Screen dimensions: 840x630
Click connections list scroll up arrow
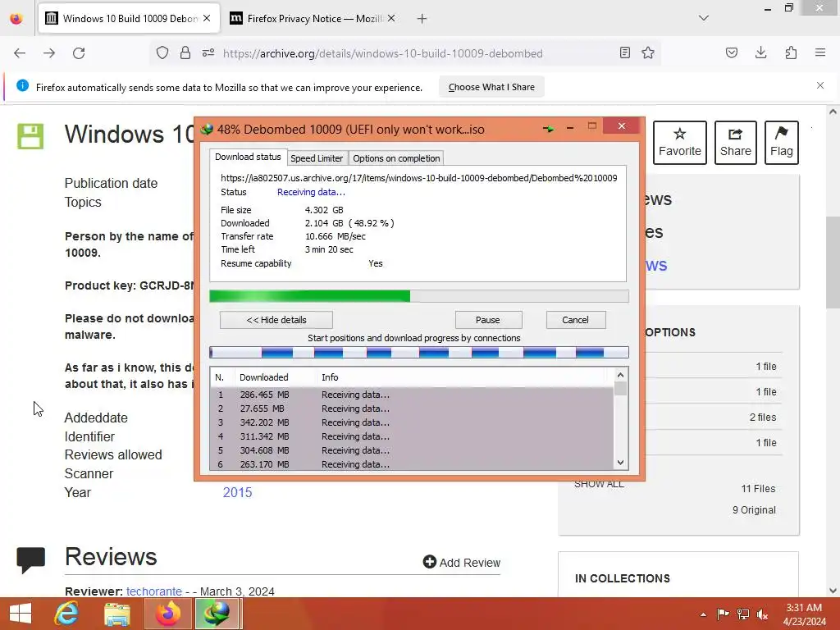pos(620,375)
